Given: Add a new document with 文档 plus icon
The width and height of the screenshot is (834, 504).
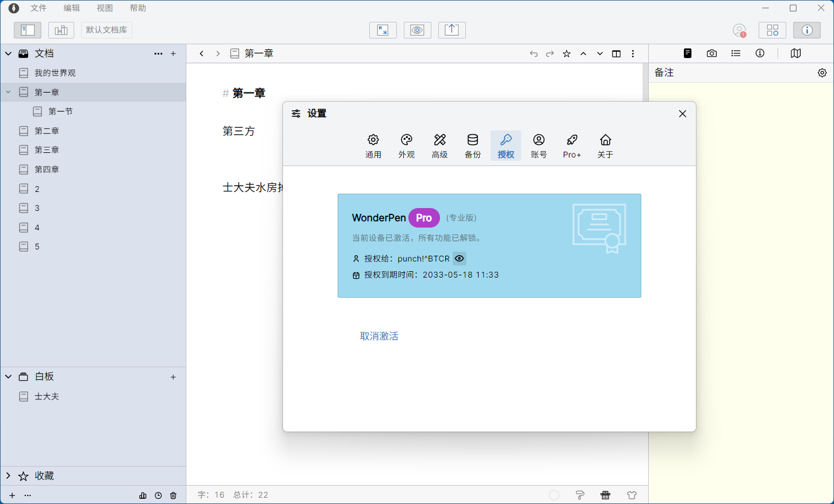Looking at the screenshot, I should [x=173, y=53].
